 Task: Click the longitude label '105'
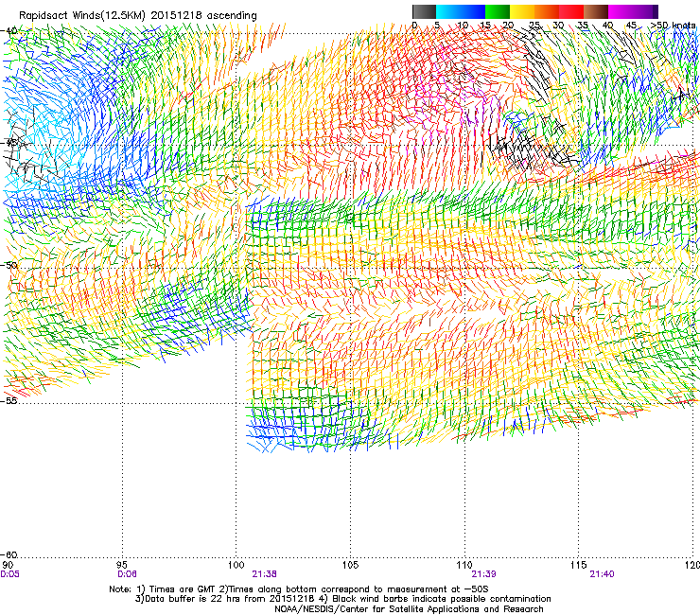click(350, 566)
